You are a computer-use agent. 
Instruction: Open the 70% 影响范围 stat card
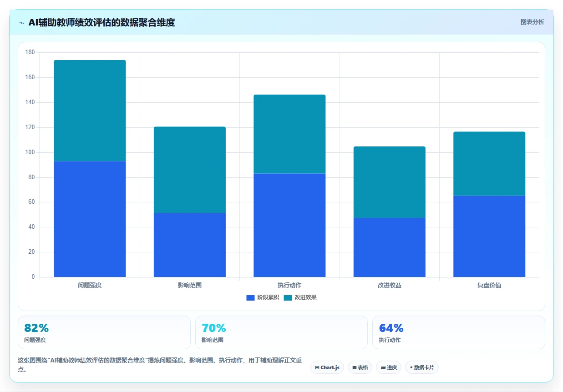tap(281, 332)
